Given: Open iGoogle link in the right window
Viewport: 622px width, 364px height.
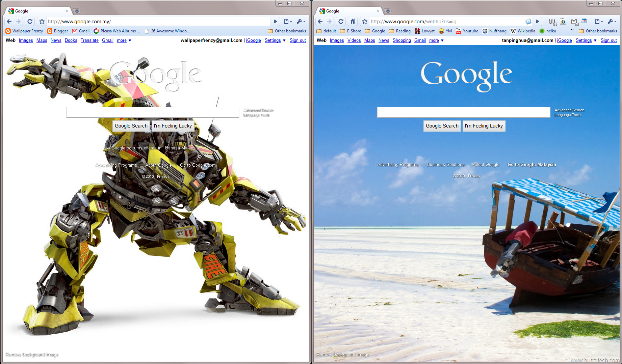Looking at the screenshot, I should [x=564, y=40].
